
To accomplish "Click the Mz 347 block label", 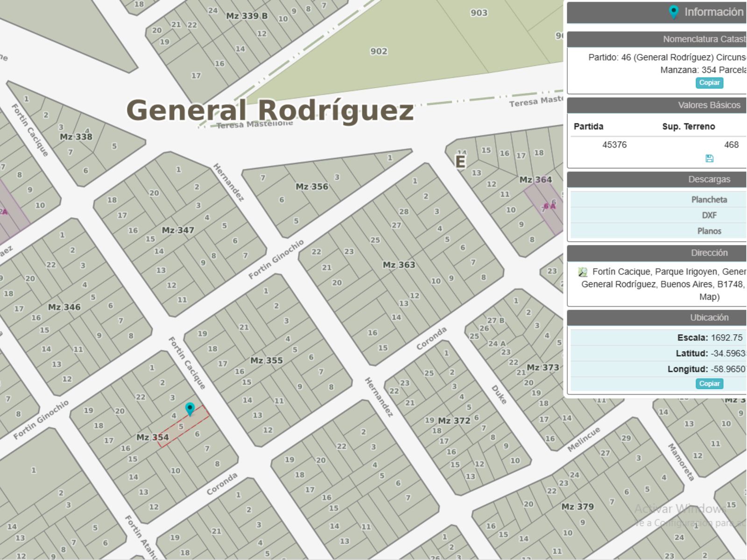I will 178,230.
